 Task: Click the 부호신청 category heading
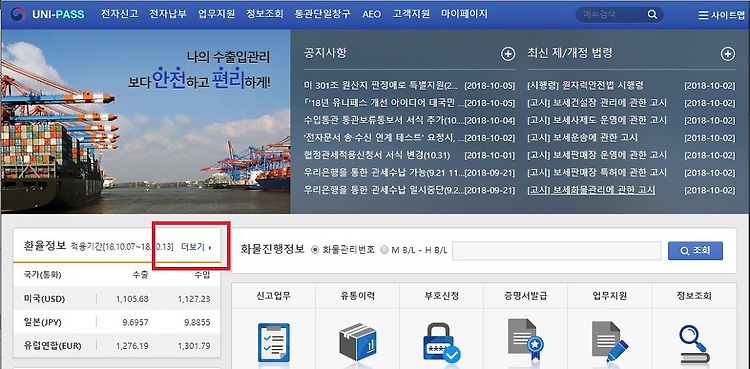(x=441, y=296)
